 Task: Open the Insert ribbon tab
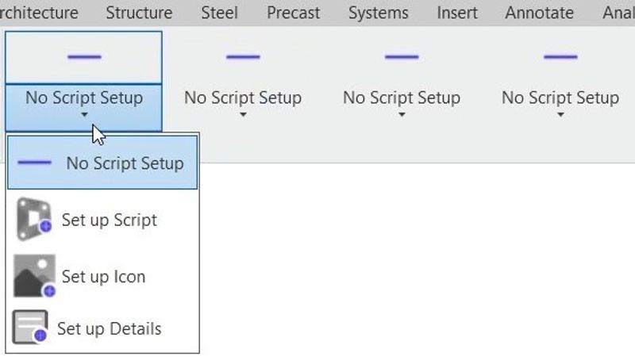457,13
